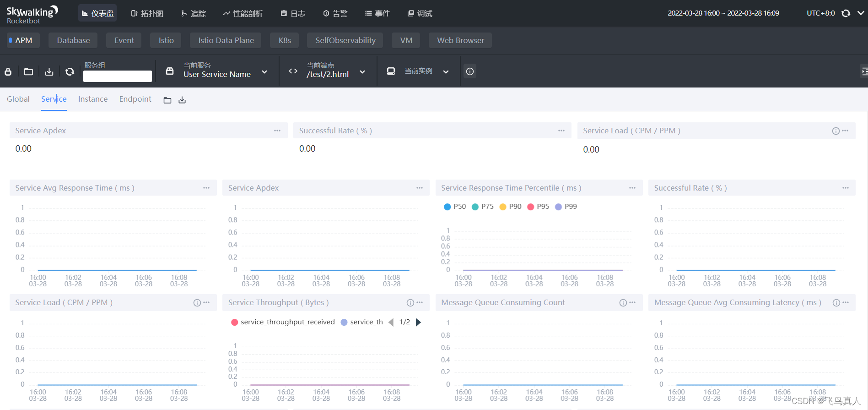Image resolution: width=868 pixels, height=410 pixels.
Task: Toggle service_throughput_received legend series
Action: [283, 322]
